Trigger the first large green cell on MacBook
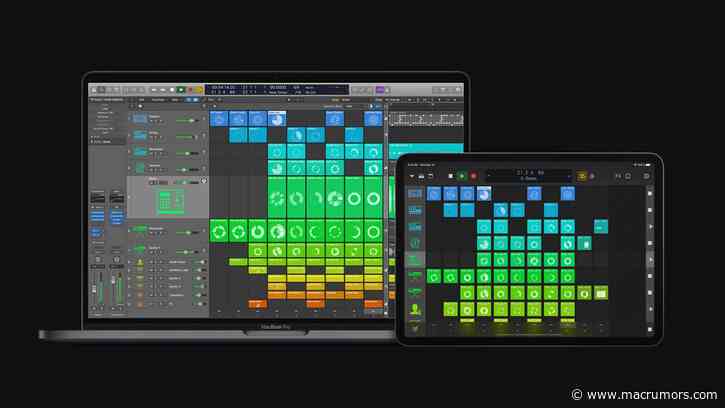 click(x=277, y=198)
